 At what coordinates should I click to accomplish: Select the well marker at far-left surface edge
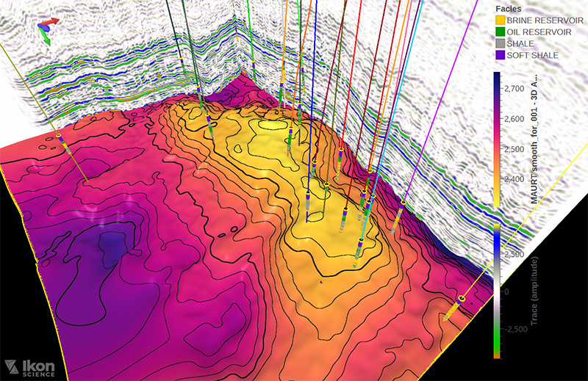(60, 137)
